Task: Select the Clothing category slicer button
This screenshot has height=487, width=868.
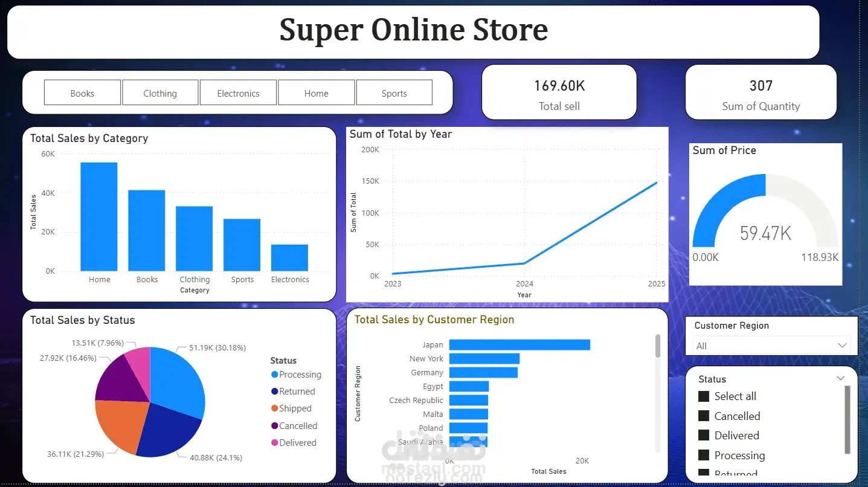Action: coord(160,93)
